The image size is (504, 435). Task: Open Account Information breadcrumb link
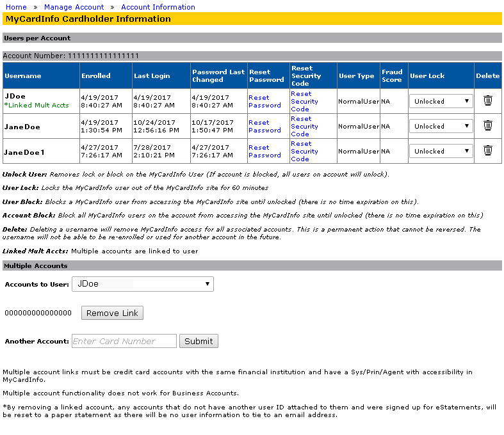158,7
